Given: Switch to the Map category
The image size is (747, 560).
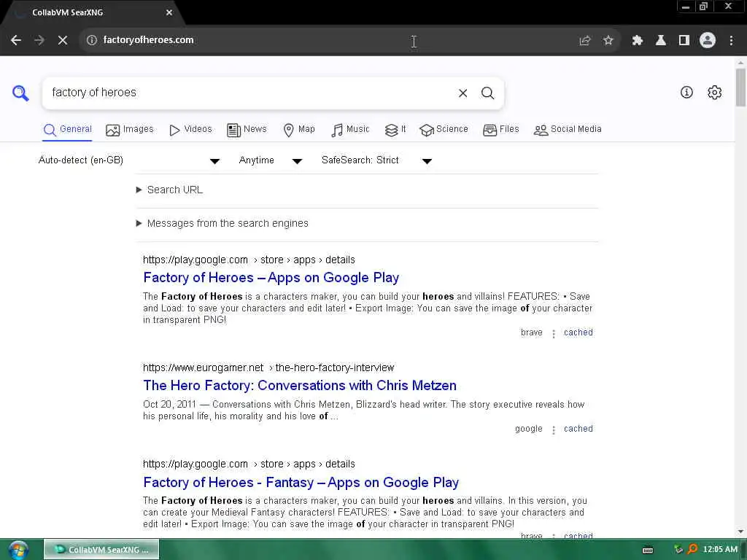Looking at the screenshot, I should coord(299,130).
